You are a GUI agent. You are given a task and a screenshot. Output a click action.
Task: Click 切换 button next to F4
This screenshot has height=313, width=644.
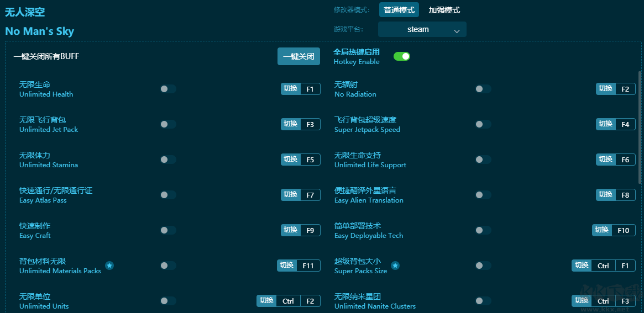[x=606, y=124]
